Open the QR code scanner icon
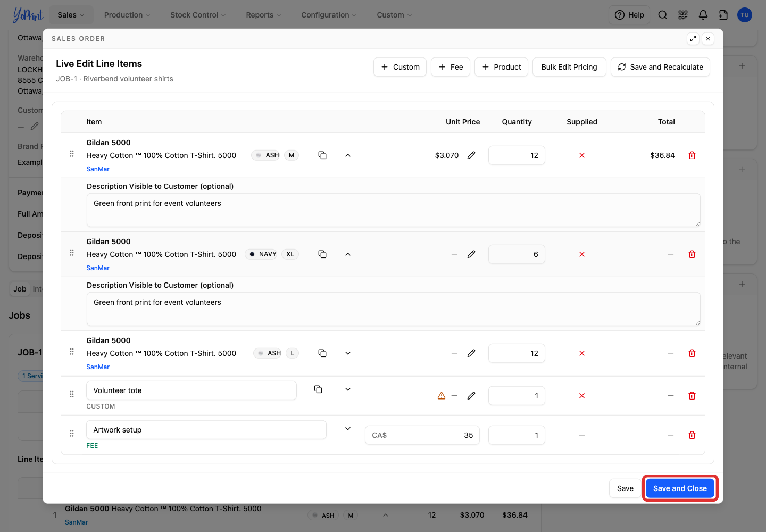The width and height of the screenshot is (766, 532). 683,15
